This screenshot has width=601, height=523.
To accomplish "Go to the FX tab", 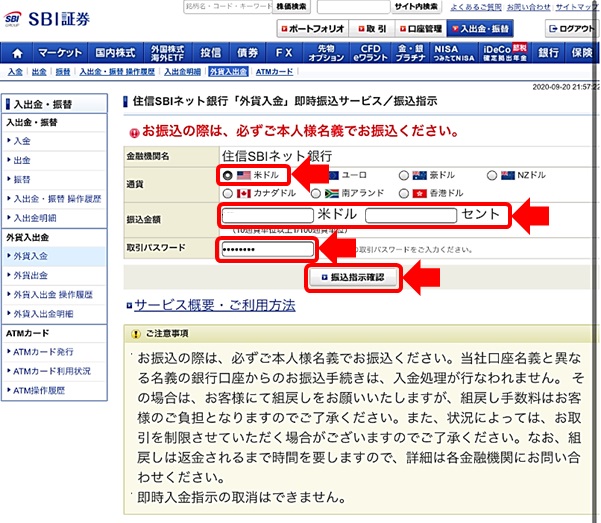I will click(x=284, y=53).
